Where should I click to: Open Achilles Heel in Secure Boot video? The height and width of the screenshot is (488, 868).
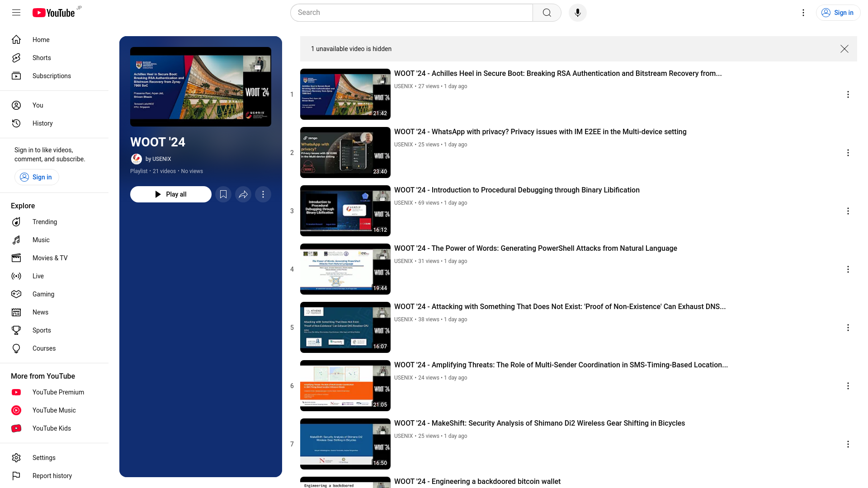coord(558,74)
